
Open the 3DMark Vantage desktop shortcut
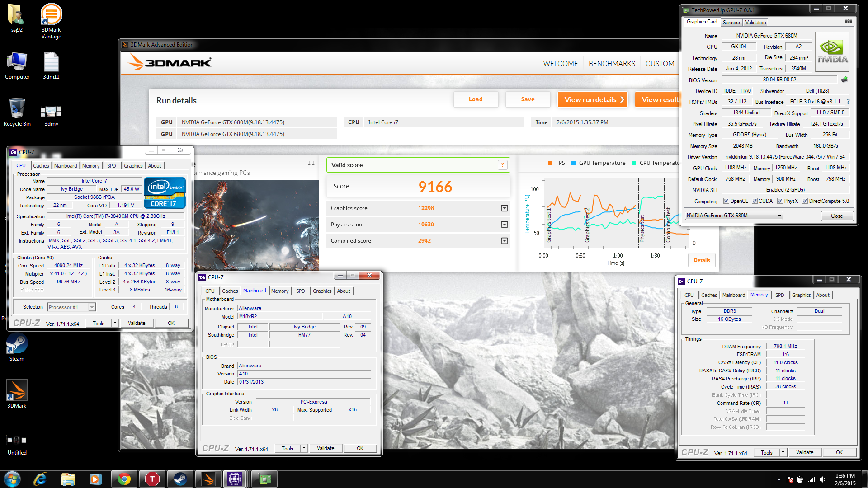pyautogui.click(x=51, y=21)
